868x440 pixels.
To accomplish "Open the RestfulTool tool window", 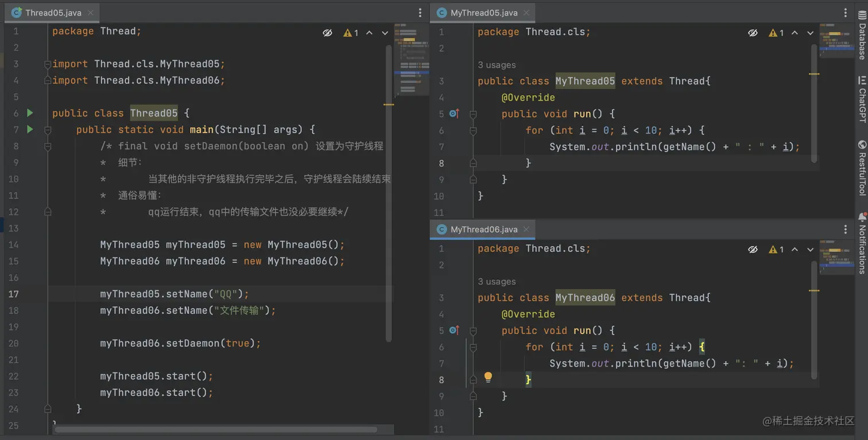I will click(862, 168).
